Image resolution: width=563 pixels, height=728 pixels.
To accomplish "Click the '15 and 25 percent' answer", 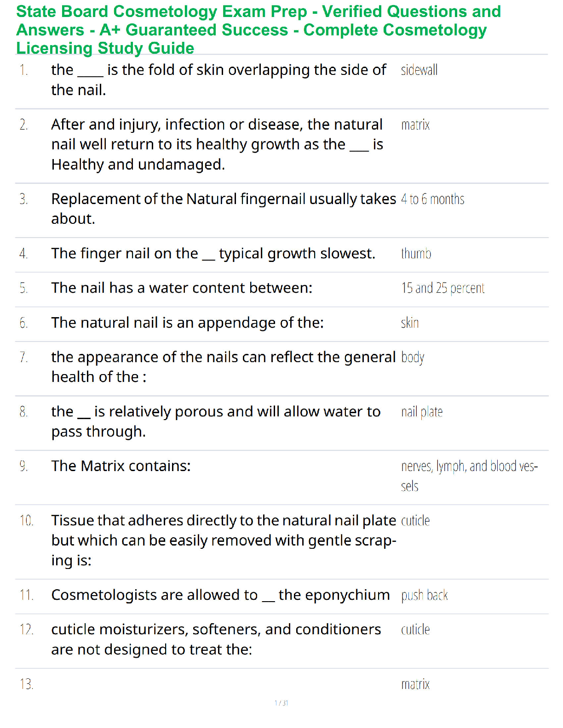I will click(443, 288).
